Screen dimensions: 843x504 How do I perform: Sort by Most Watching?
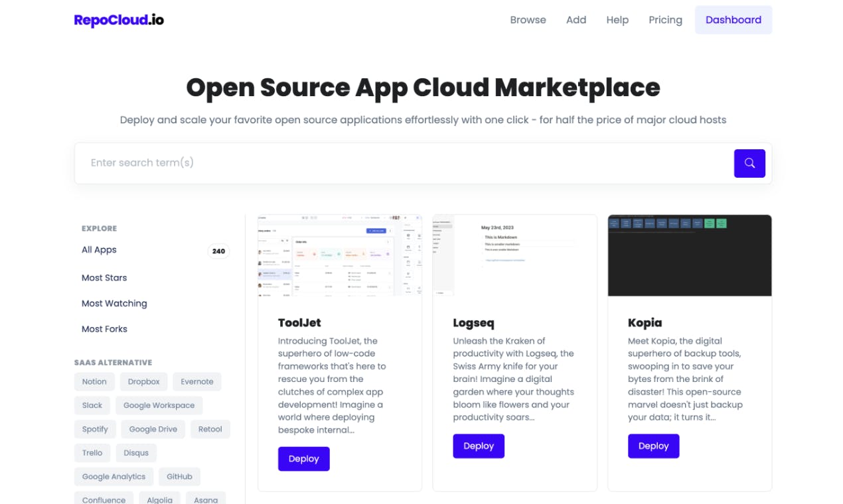tap(114, 304)
